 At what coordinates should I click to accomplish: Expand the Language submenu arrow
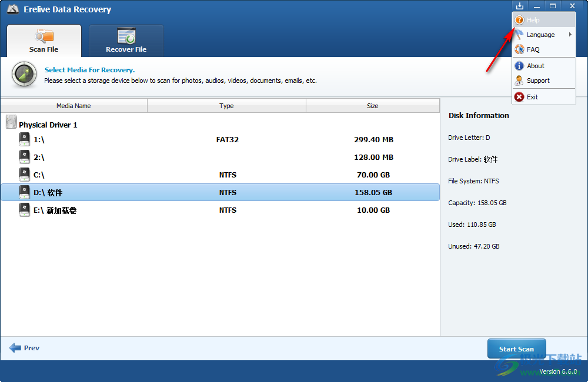click(x=570, y=35)
